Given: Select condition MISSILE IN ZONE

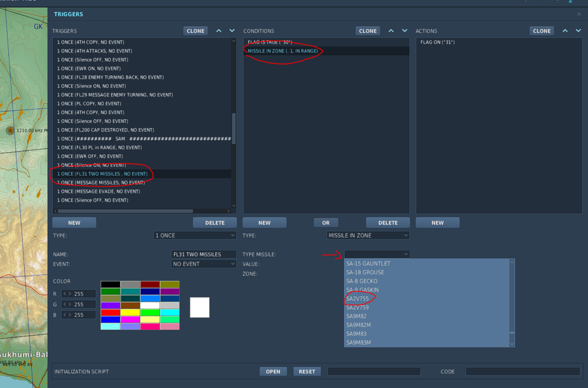Looking at the screenshot, I should point(326,51).
